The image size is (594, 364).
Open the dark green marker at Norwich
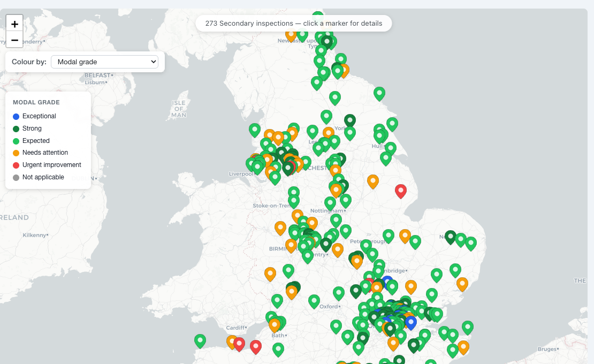[451, 237]
